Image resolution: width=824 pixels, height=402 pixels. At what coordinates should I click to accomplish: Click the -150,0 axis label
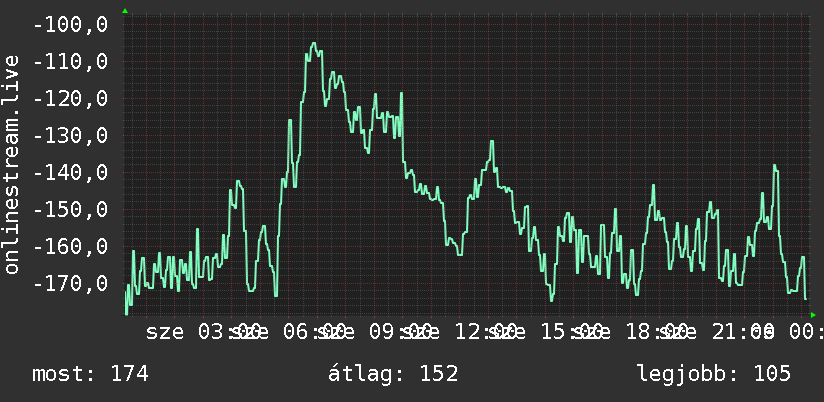pos(70,210)
